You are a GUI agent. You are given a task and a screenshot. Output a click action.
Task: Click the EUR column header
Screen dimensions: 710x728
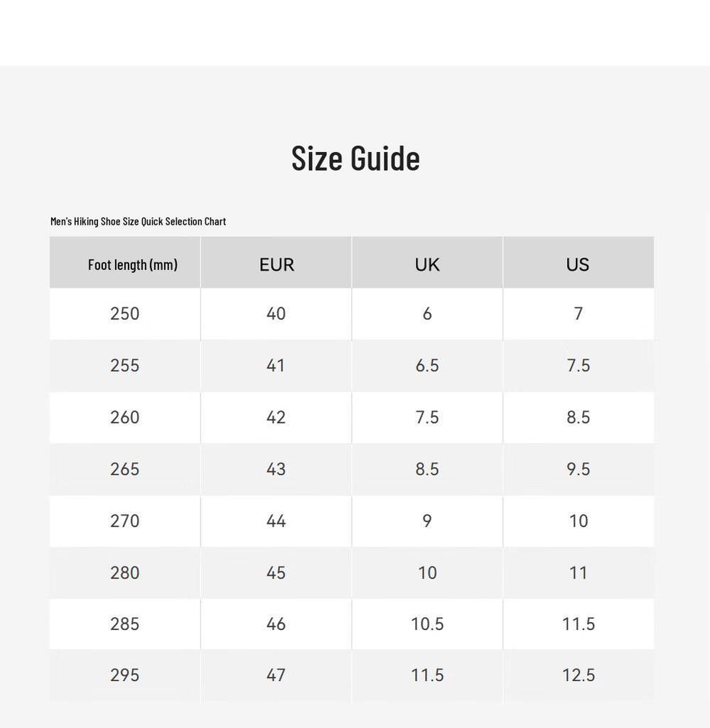pos(276,262)
